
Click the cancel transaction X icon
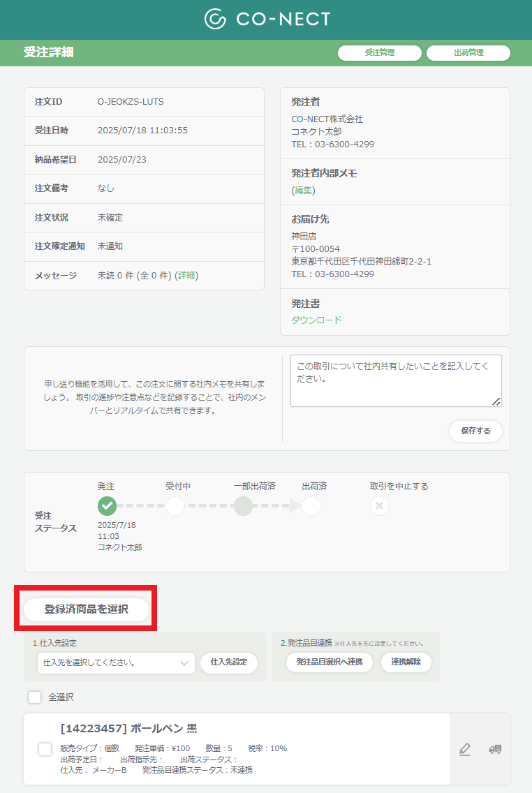pos(379,505)
